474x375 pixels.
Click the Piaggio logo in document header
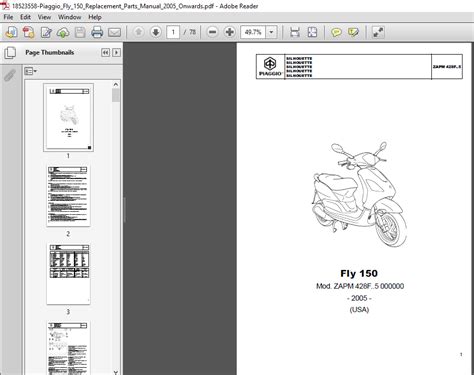click(270, 66)
